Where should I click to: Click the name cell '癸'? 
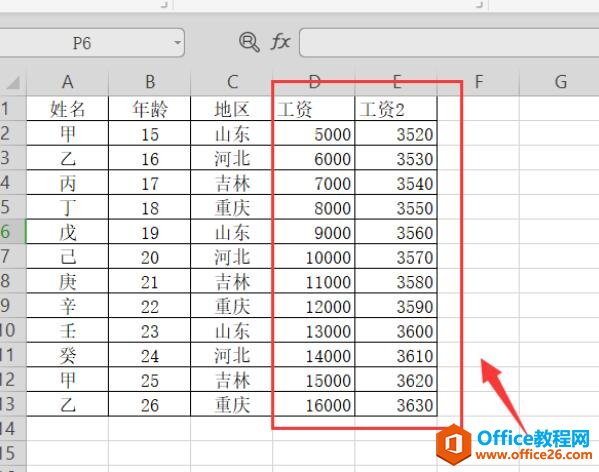(x=68, y=355)
